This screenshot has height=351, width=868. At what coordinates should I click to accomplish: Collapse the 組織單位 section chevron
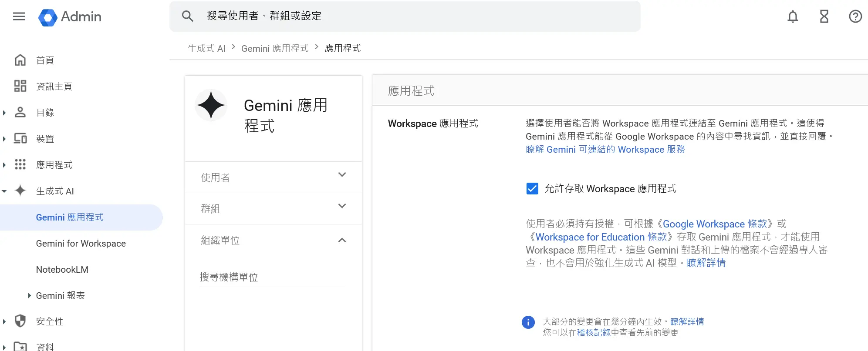[x=342, y=240]
